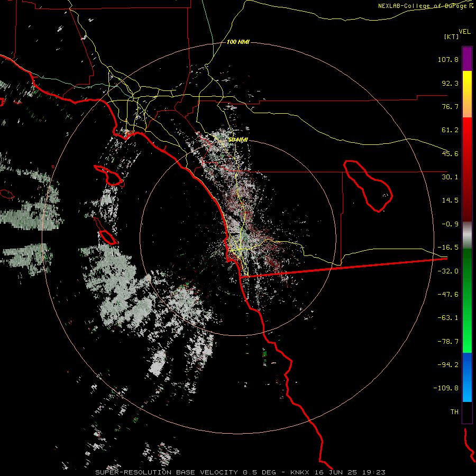Click the Santa Catalina Island outline

[x=109, y=176]
